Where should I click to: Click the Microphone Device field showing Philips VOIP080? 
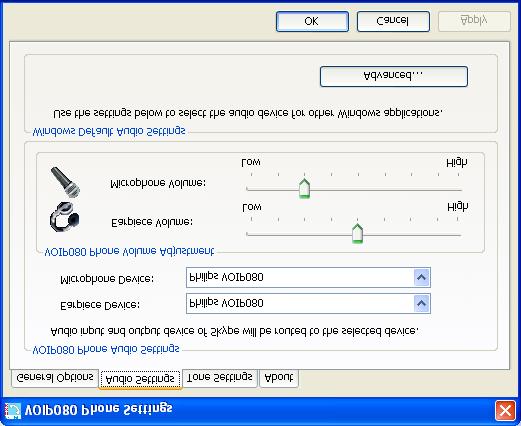click(308, 277)
